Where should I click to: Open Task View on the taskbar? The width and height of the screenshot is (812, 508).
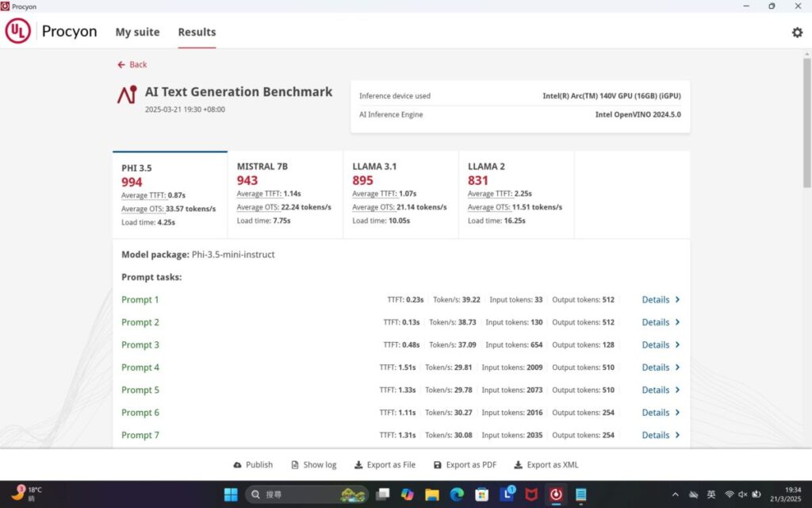pos(383,495)
